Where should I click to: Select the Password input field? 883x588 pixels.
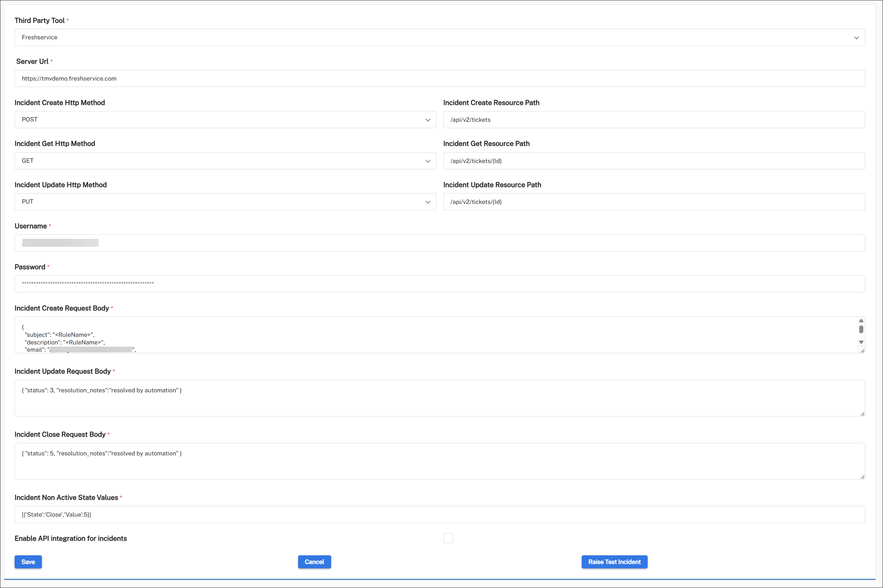point(439,284)
